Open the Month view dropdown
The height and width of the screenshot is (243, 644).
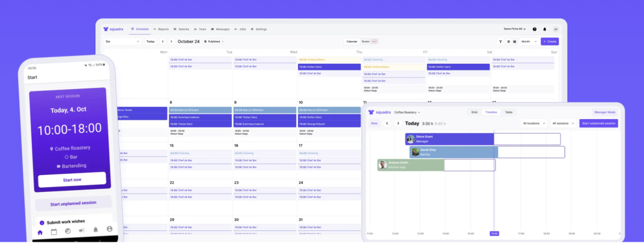point(529,42)
